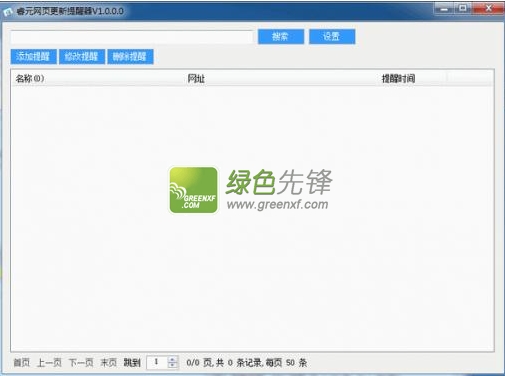Screen dimensions: 505x376
Task: Go to 末页 last page
Action: pos(108,362)
